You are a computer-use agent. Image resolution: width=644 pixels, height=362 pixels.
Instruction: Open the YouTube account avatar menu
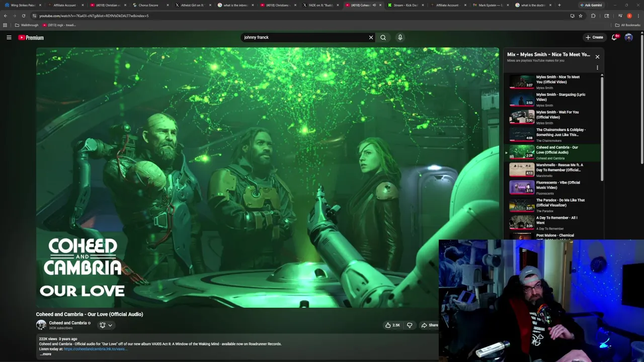coord(628,37)
